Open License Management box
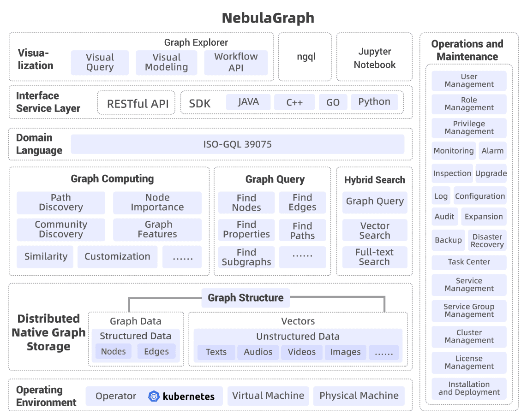This screenshot has height=420, width=527. [x=469, y=362]
